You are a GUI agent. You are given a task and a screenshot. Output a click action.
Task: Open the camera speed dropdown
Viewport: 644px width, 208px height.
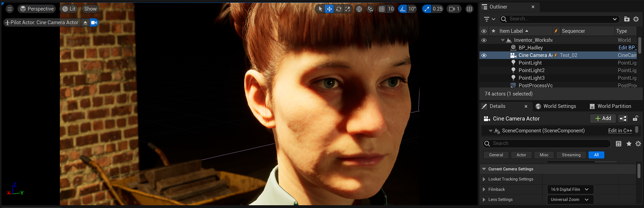(x=454, y=9)
